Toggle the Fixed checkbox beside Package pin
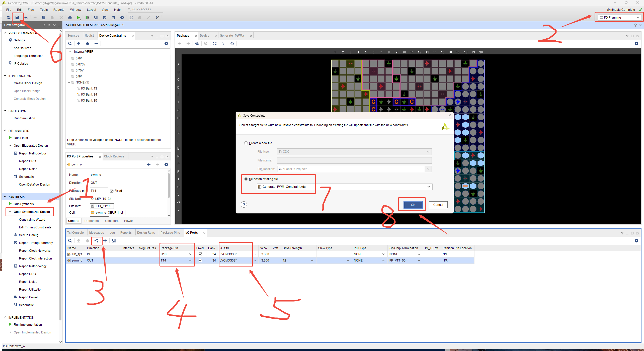Viewport: 644px width, 351px height. pyautogui.click(x=112, y=191)
